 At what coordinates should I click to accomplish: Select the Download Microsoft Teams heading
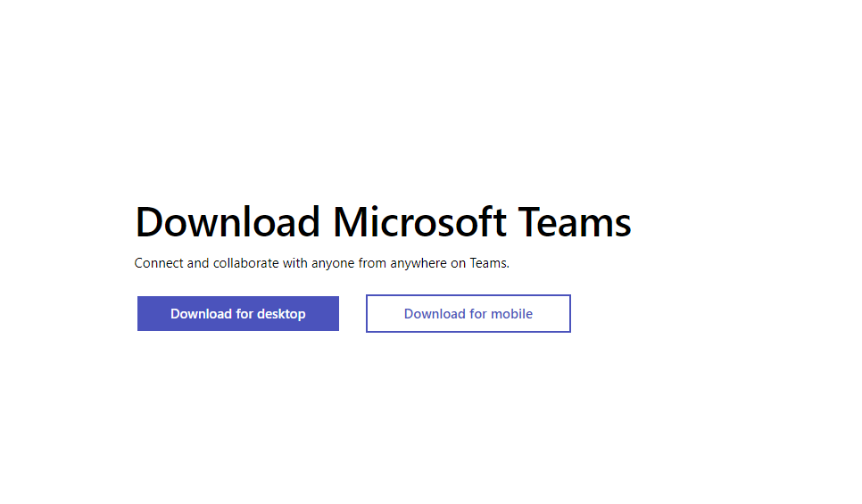point(383,222)
